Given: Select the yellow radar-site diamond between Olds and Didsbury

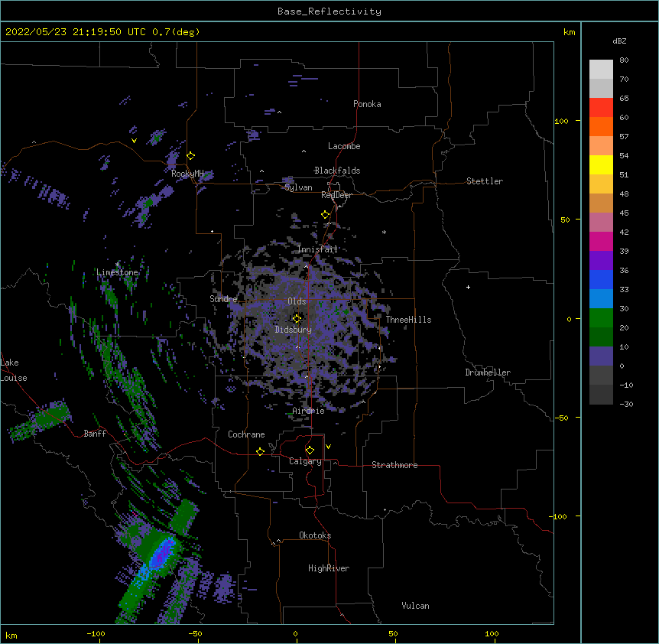Looking at the screenshot, I should (297, 318).
